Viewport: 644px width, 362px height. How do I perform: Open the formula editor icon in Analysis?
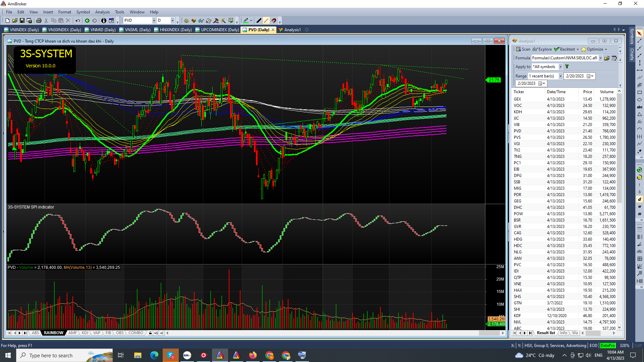(x=614, y=58)
